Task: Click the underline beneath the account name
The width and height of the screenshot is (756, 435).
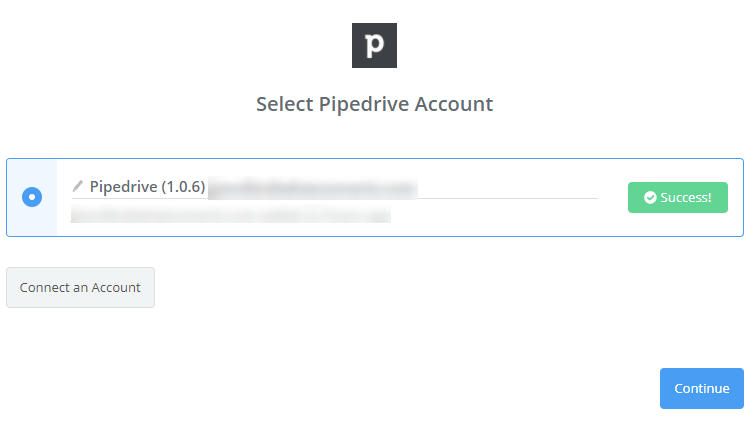Action: point(335,198)
